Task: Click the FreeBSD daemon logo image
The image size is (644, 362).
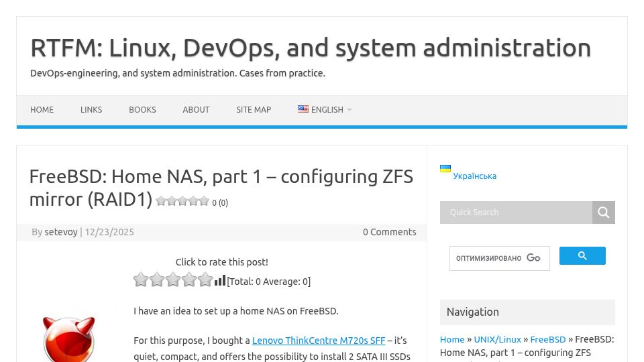Action: click(68, 339)
